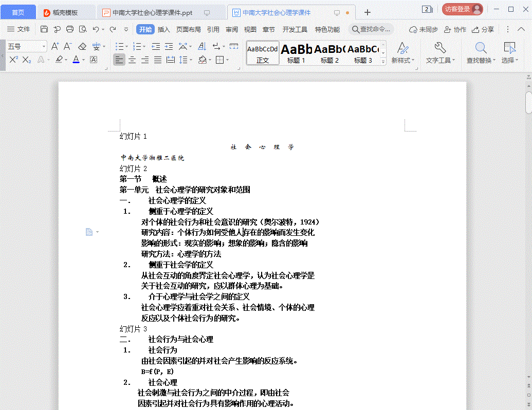Click the 幻灯片 3 line in document
Image resolution: width=532 pixels, height=410 pixels.
(133, 329)
